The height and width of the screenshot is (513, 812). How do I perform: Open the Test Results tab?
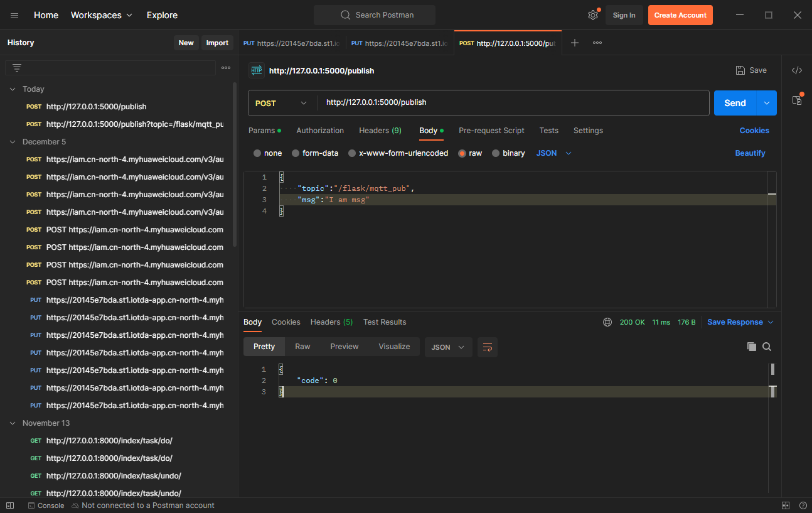(x=385, y=322)
